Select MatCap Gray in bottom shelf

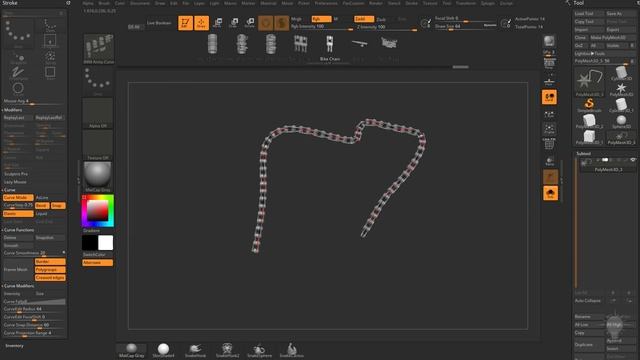(x=131, y=350)
